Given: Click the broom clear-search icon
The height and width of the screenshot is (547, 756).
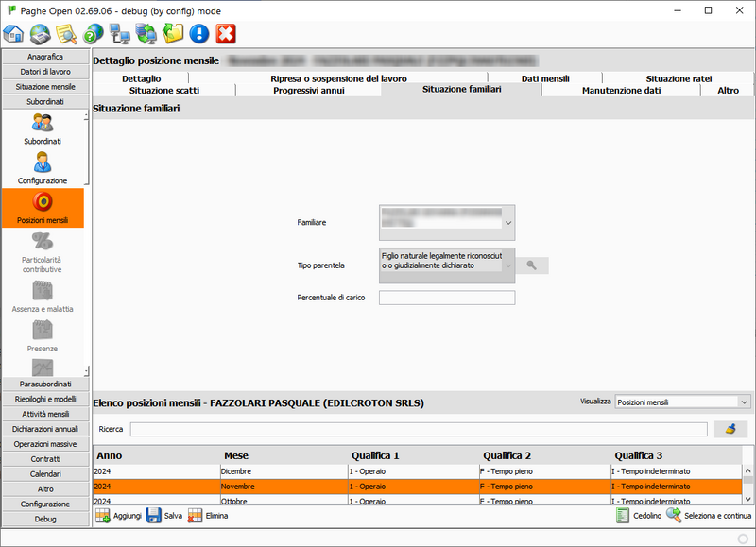Looking at the screenshot, I should tap(730, 429).
